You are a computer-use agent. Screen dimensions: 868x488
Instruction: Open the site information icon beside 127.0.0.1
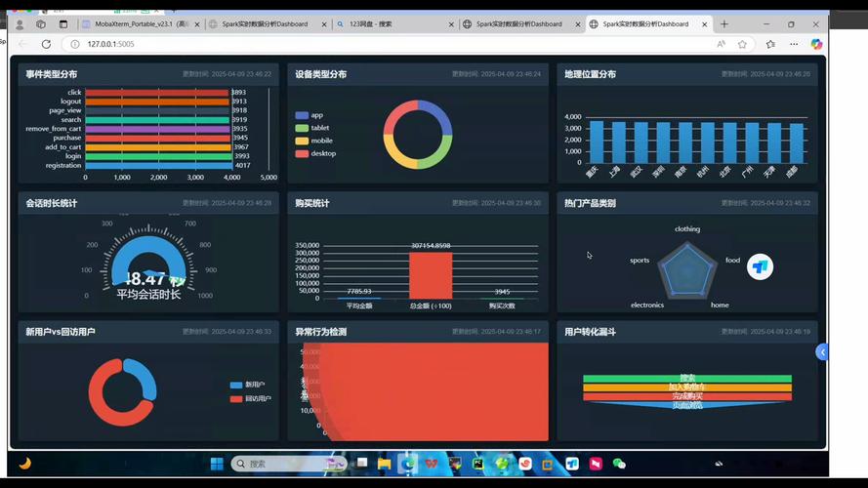(75, 44)
